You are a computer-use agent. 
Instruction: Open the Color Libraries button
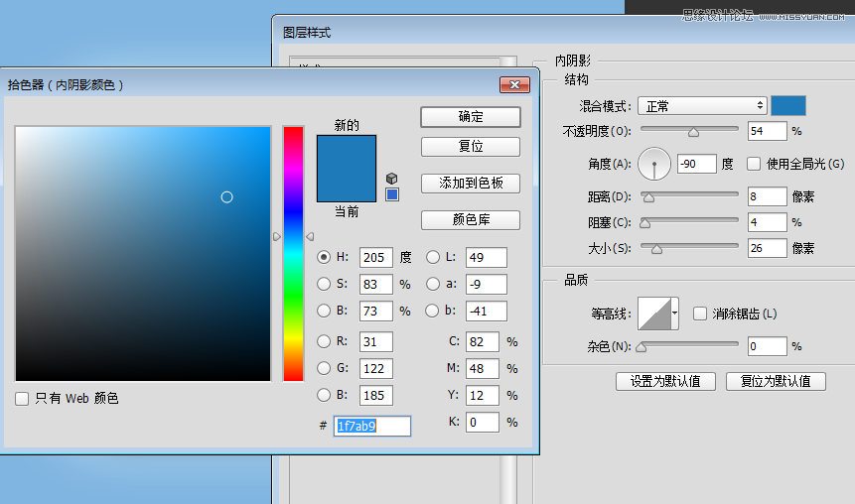coord(471,219)
